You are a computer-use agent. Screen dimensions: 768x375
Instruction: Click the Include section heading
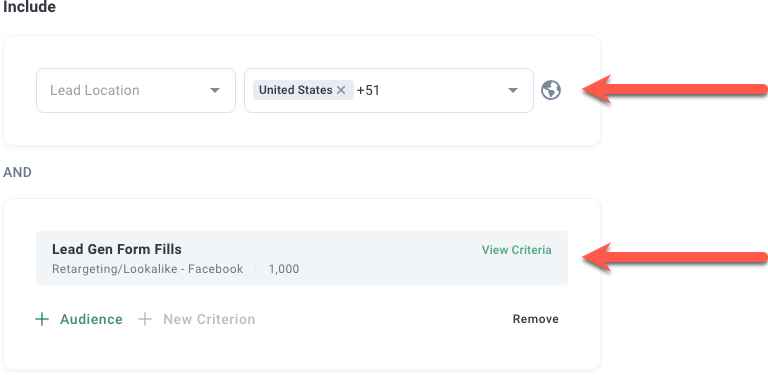29,7
